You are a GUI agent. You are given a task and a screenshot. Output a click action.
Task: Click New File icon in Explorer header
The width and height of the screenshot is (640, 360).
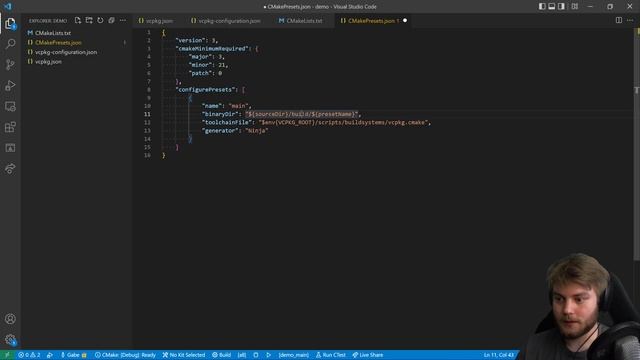point(78,20)
